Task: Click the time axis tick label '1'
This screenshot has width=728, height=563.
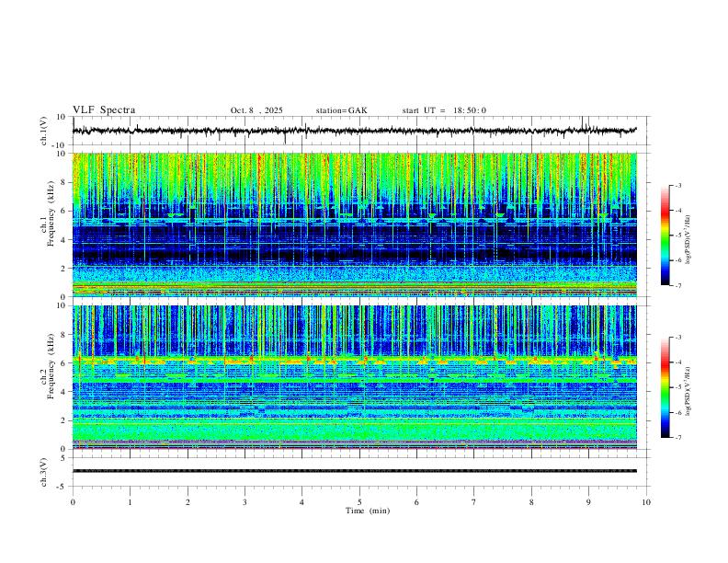Action: tap(130, 502)
